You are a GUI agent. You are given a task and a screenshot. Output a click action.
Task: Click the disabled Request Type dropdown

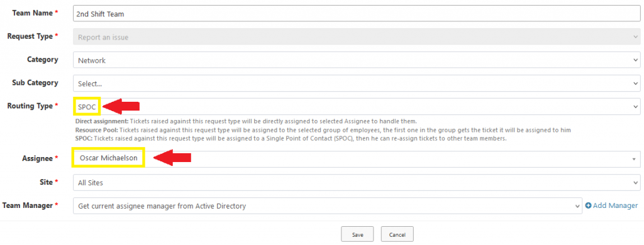point(357,37)
